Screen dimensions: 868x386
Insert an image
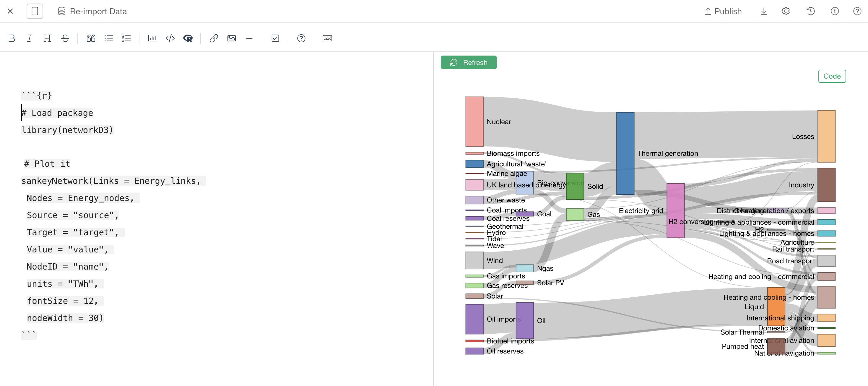232,38
